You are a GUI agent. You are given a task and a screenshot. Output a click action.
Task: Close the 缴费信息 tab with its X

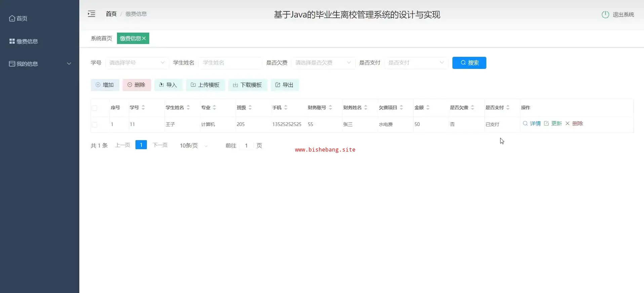(x=144, y=38)
